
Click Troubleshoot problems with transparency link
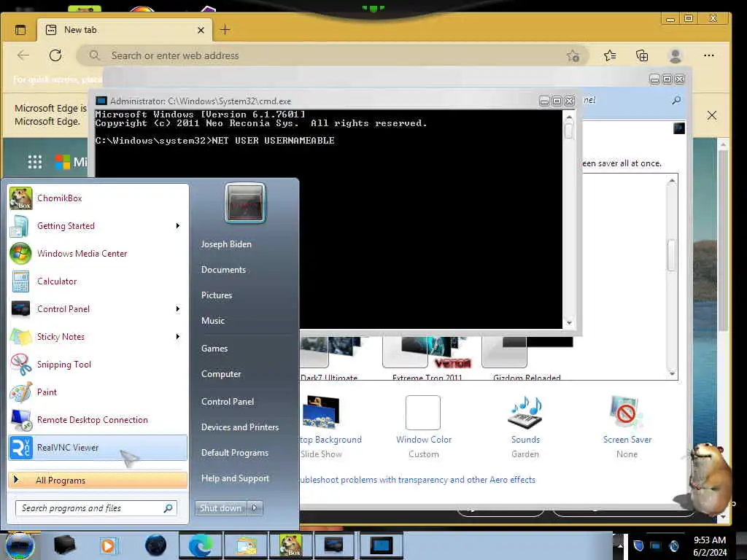tap(417, 480)
